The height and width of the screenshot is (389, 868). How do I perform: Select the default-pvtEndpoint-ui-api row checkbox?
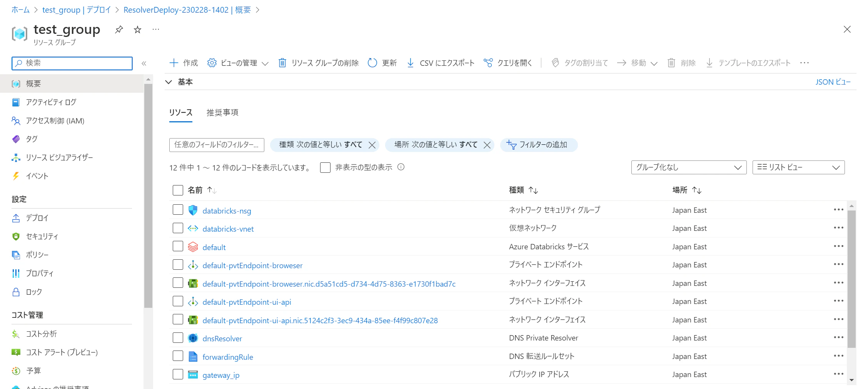point(178,301)
